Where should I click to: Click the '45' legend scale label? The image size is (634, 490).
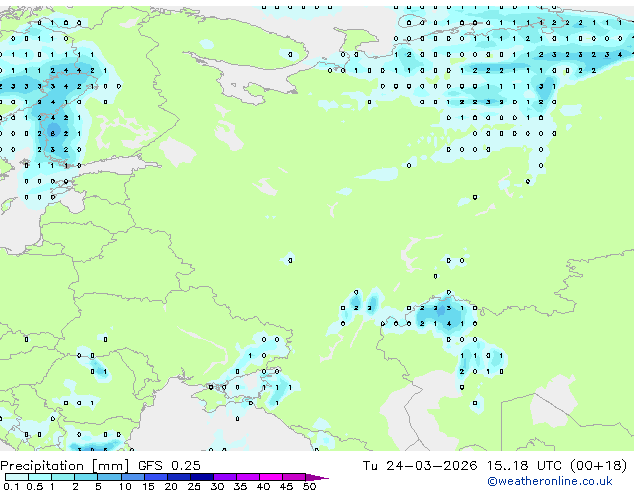tap(286, 486)
